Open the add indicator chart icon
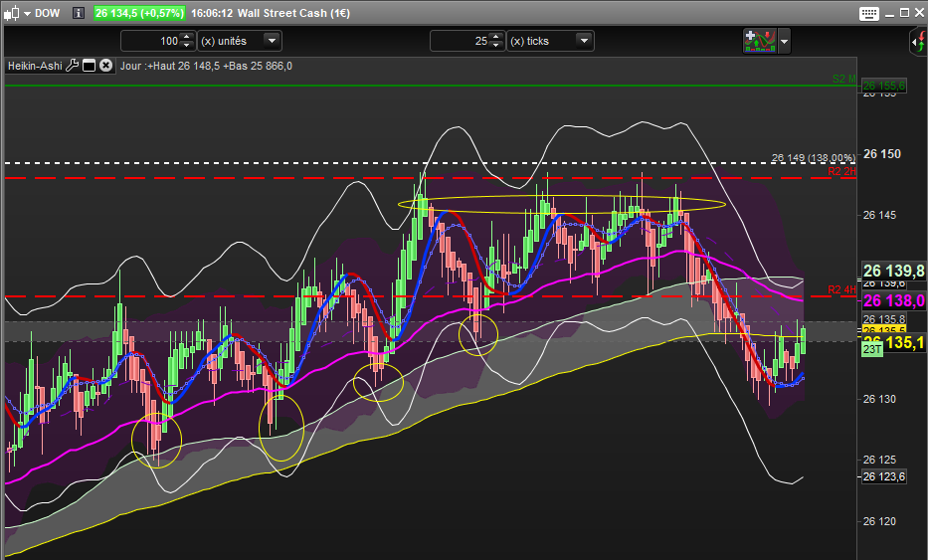This screenshot has width=928, height=560. point(760,42)
